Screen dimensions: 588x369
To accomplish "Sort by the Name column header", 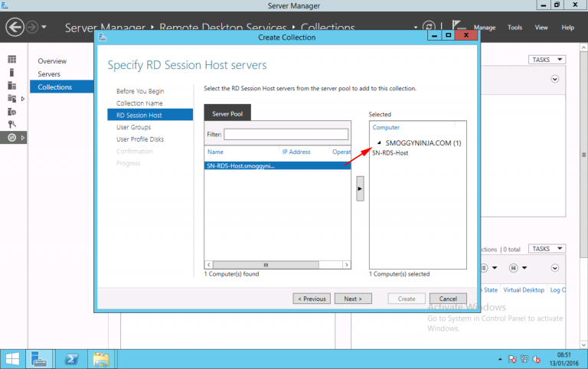I will tap(215, 152).
